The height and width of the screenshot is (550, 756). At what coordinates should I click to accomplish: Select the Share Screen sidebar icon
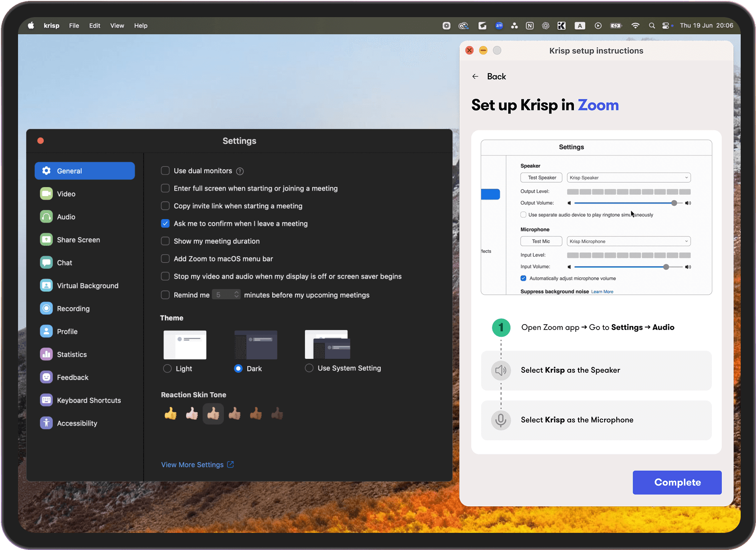pyautogui.click(x=46, y=240)
